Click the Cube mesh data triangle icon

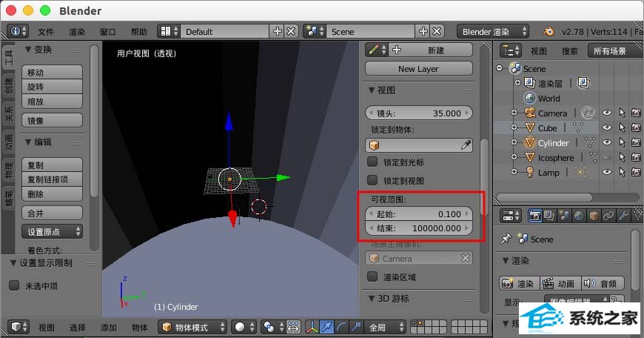pos(578,128)
